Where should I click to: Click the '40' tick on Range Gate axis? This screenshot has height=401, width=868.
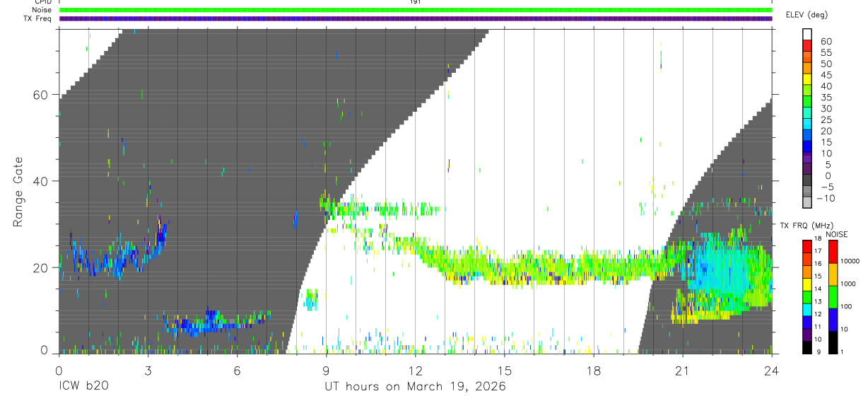pos(41,181)
